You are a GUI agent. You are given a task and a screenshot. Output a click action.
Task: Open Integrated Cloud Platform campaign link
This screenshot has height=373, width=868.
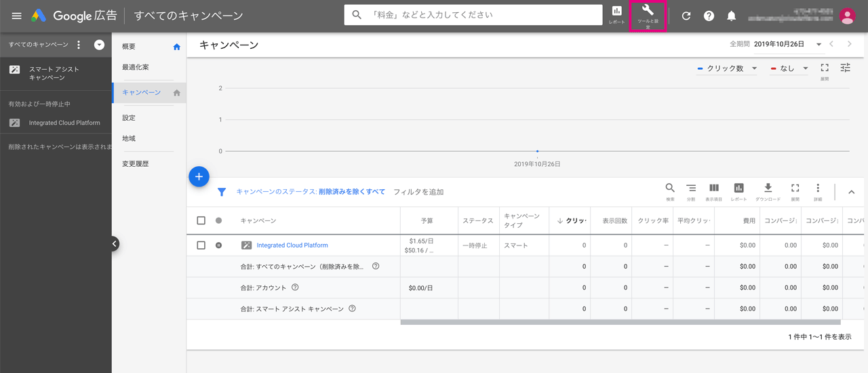click(x=292, y=246)
